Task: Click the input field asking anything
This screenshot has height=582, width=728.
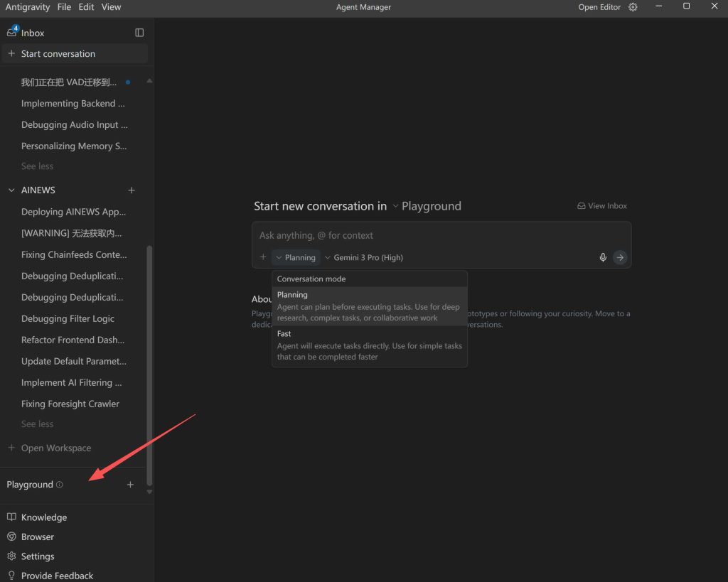Action: (441, 235)
